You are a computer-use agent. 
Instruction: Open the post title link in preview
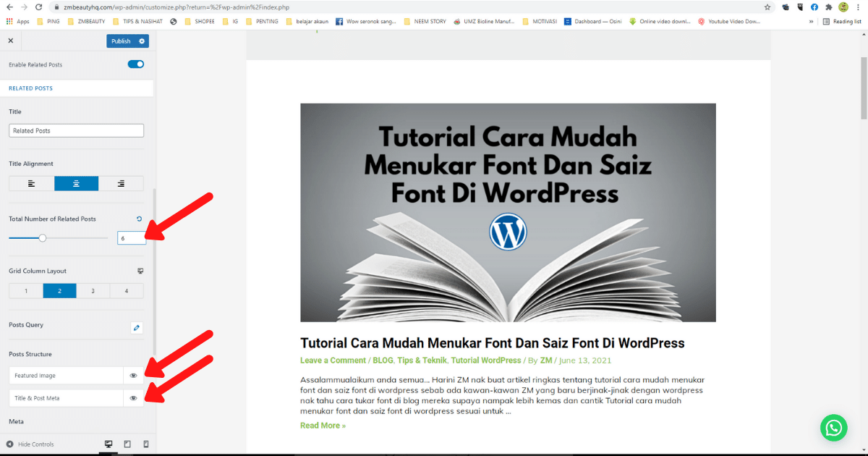[x=492, y=343]
